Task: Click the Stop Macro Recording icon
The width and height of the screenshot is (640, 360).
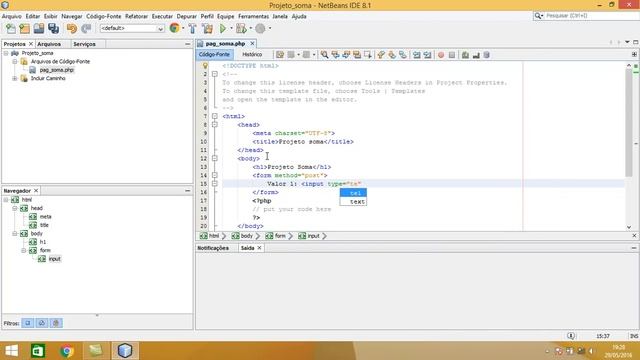Action: [x=451, y=55]
